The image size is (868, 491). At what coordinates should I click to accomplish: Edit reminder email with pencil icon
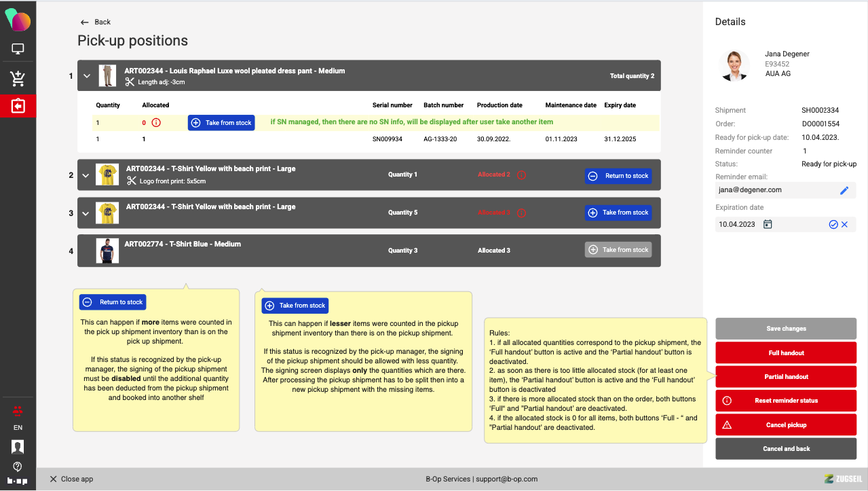pyautogui.click(x=844, y=191)
